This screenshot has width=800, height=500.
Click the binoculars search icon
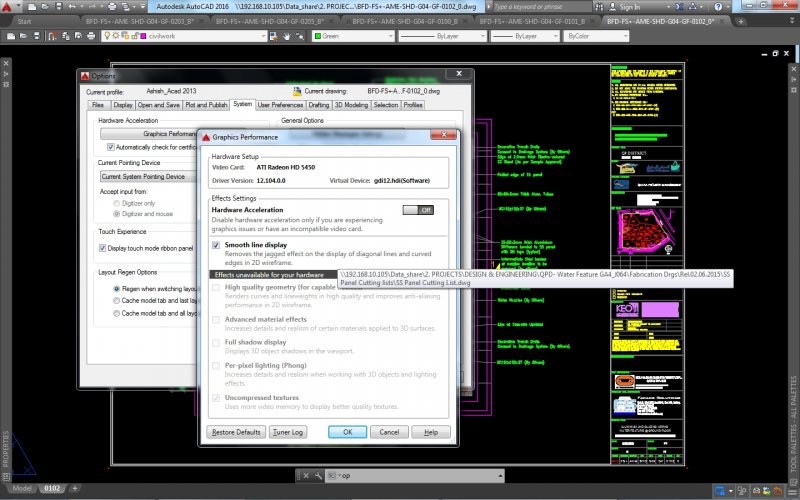(x=599, y=7)
